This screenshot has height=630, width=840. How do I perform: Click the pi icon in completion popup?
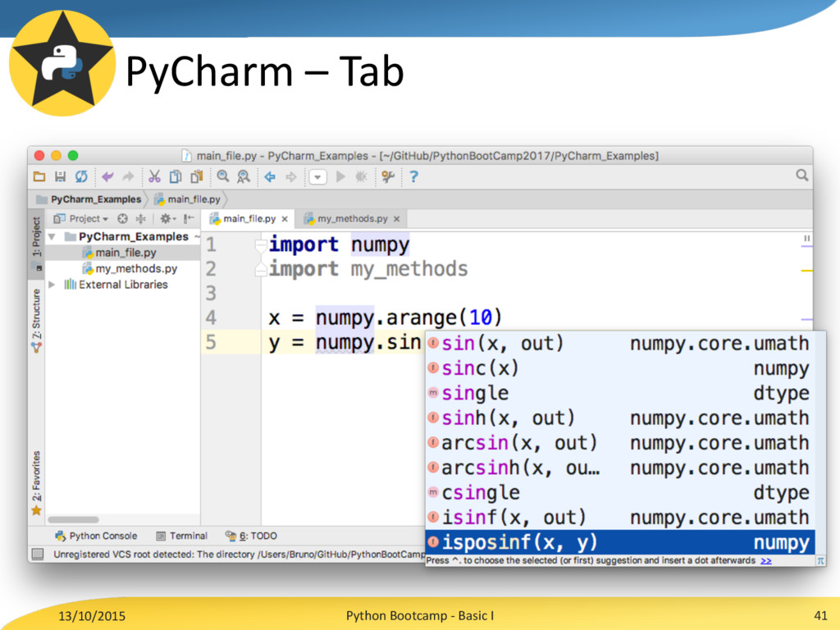pos(820,560)
